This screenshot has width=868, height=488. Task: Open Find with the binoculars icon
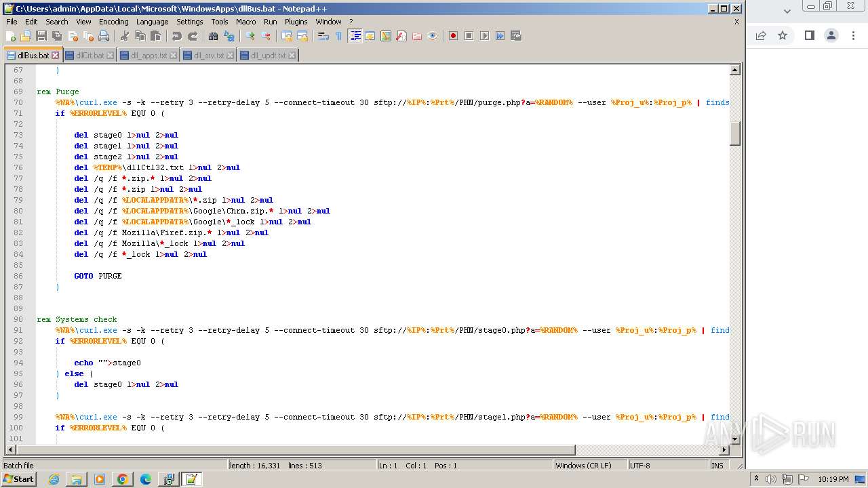pos(214,36)
